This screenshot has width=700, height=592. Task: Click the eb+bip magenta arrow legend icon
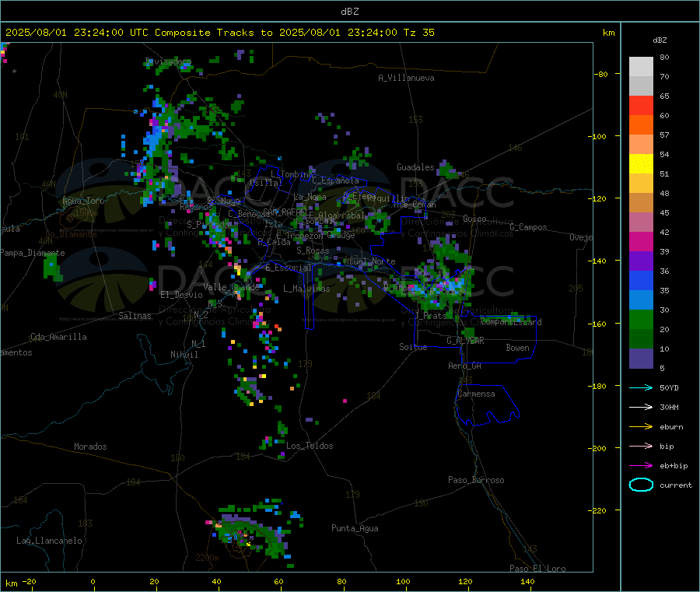(x=641, y=466)
